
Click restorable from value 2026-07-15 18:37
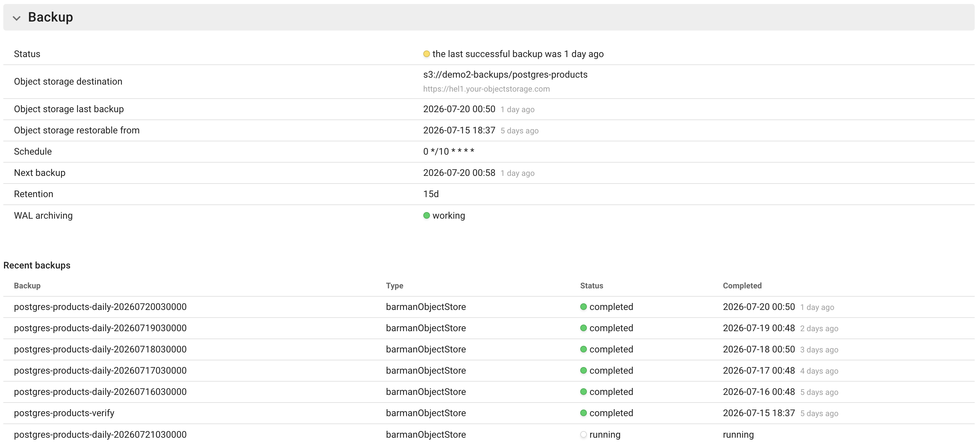click(459, 130)
